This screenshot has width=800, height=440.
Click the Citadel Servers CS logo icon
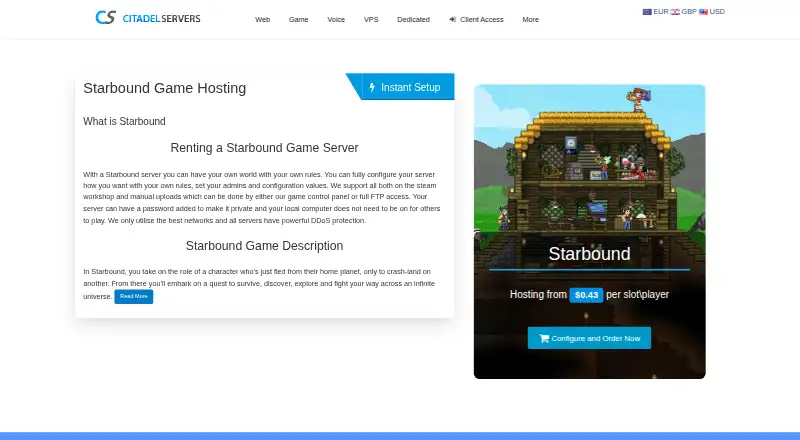tap(106, 17)
